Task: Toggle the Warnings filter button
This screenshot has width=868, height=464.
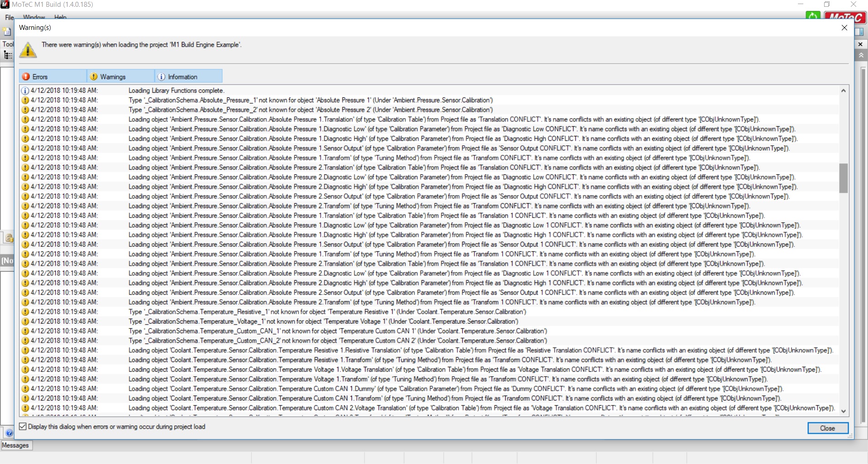Action: pos(121,77)
